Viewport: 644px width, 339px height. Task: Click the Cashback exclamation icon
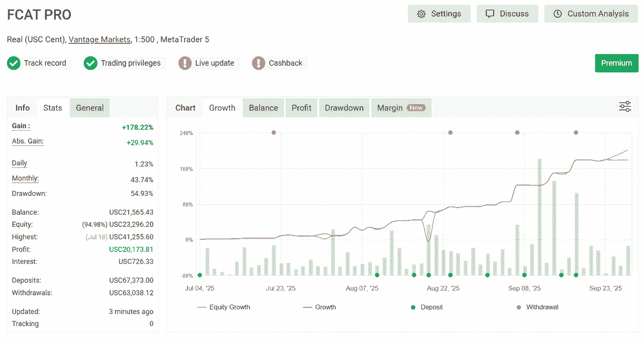point(259,63)
